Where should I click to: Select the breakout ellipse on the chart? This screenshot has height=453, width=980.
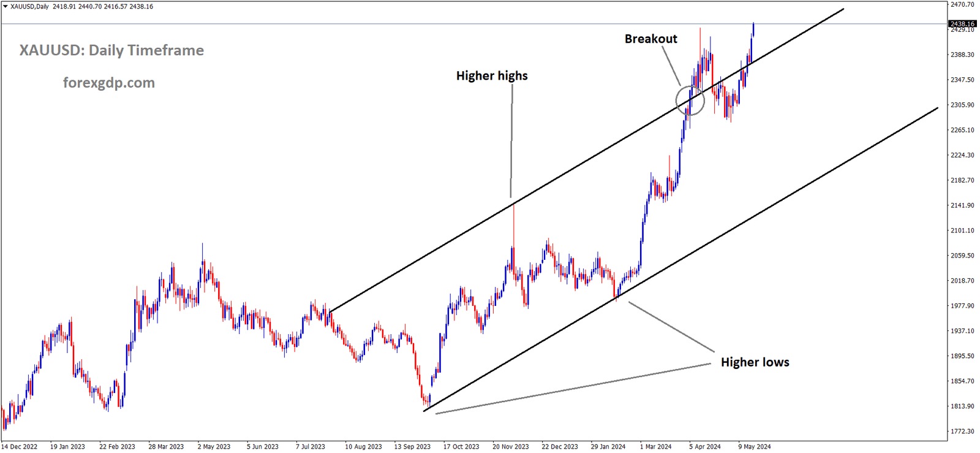click(x=690, y=101)
